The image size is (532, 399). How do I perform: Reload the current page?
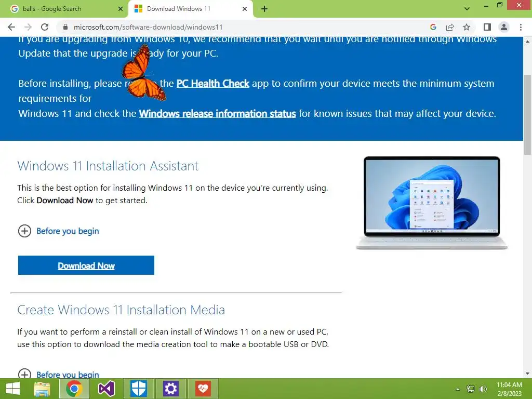coord(45,27)
